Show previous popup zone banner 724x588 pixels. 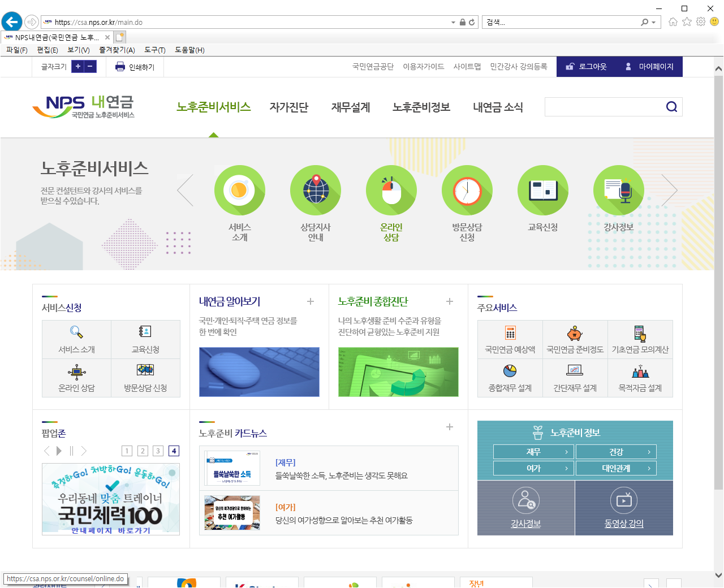(47, 451)
